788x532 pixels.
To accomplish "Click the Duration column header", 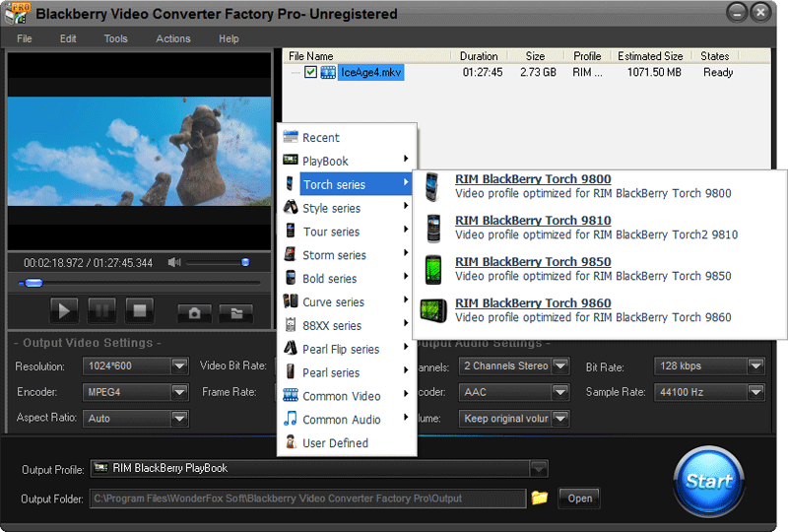I will coord(479,56).
